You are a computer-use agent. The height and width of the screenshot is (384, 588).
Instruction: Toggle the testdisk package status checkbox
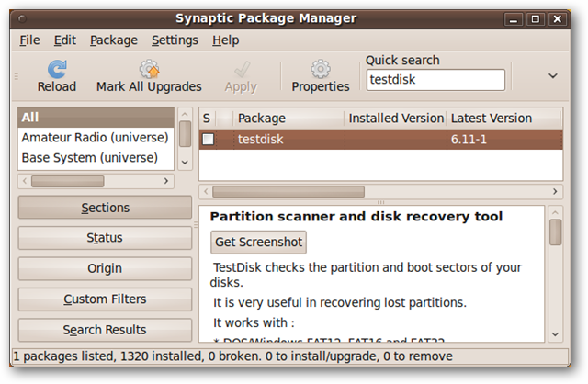click(209, 139)
